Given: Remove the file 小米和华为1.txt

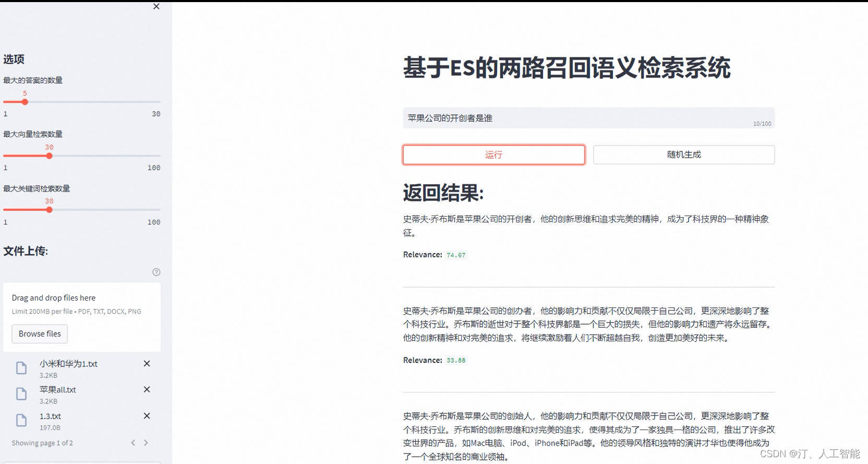Looking at the screenshot, I should click(147, 364).
